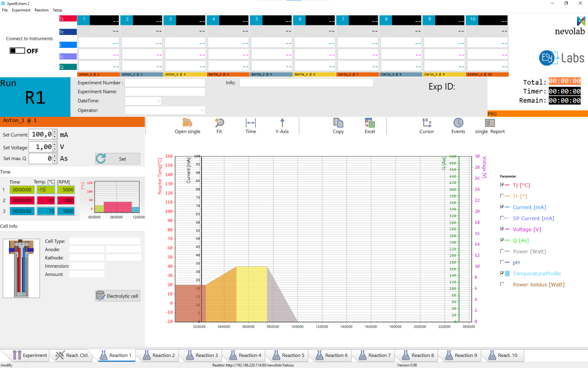Open the single Report icon
Viewport: 588px width, 368px height.
tap(490, 123)
